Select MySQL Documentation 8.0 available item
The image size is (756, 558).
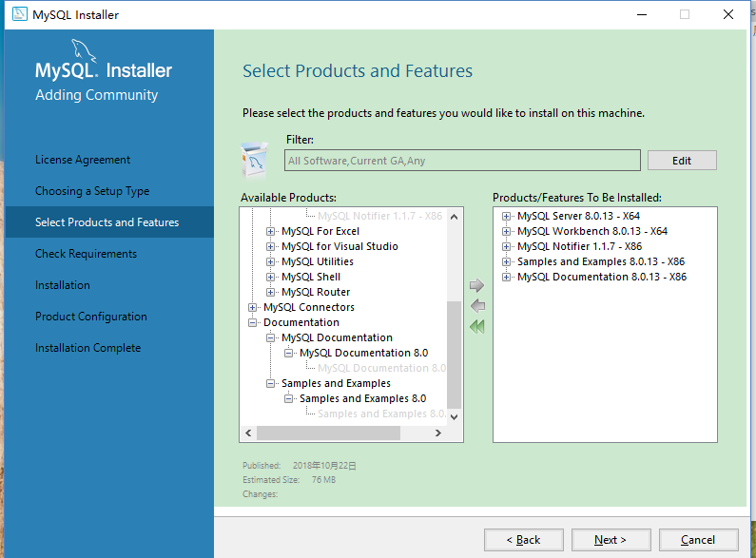[x=363, y=353]
